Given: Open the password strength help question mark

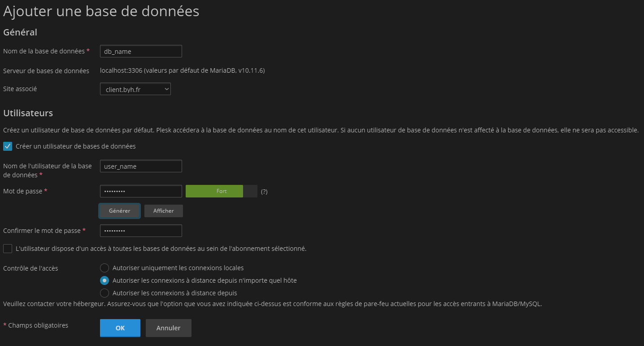Looking at the screenshot, I should click(264, 191).
